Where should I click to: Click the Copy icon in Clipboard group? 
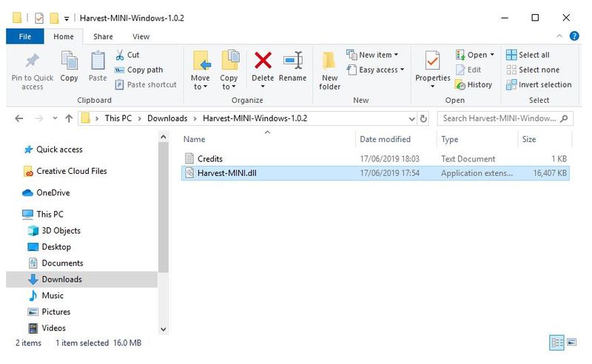(x=69, y=61)
